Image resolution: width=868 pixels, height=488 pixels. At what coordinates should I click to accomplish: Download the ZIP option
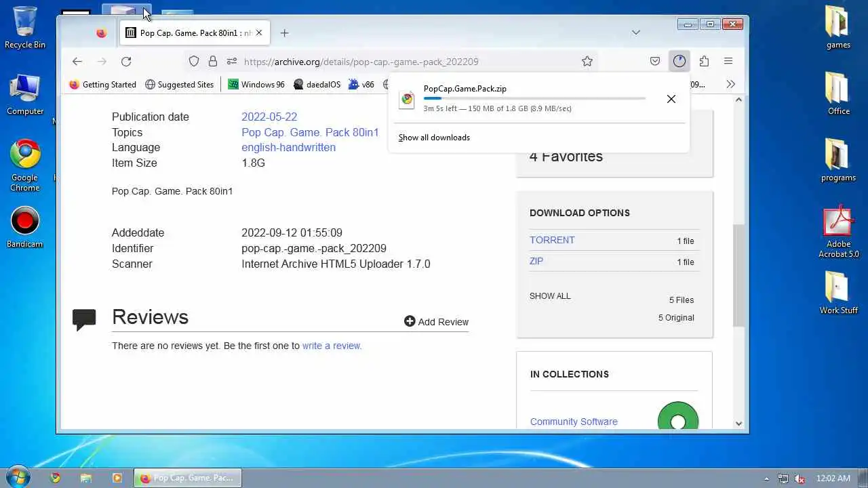click(536, 261)
